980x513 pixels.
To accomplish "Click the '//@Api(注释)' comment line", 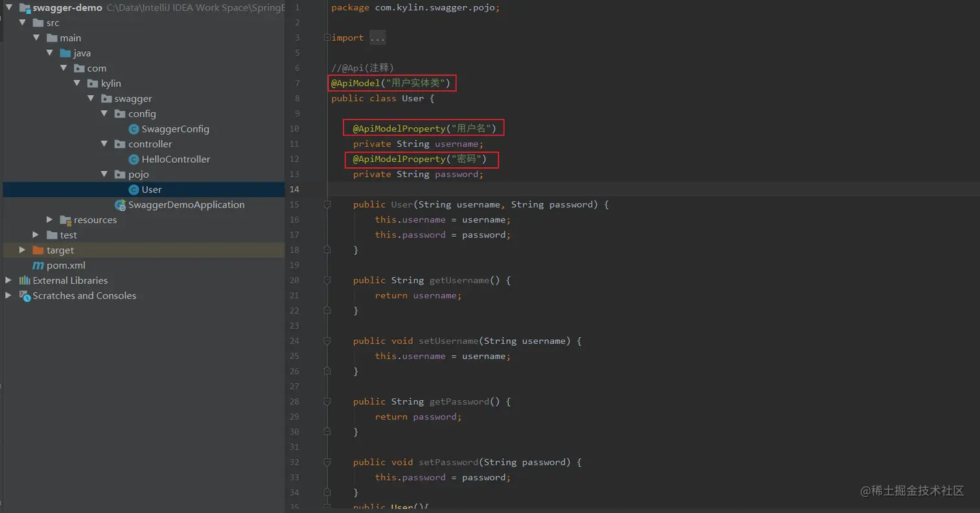I will (362, 68).
